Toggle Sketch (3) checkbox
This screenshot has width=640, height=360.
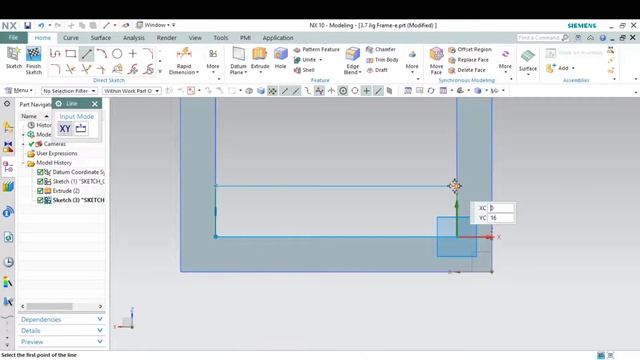click(40, 200)
